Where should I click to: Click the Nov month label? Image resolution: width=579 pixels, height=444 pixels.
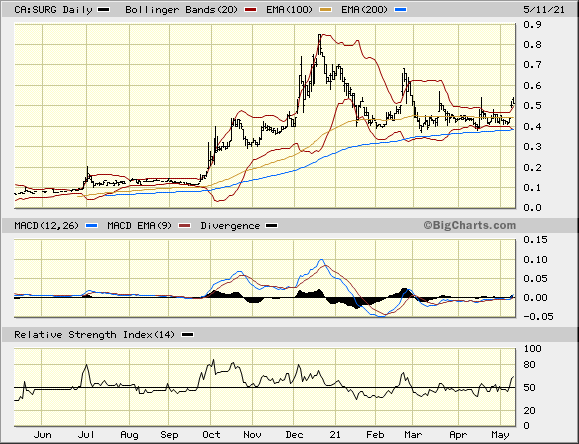tap(252, 435)
